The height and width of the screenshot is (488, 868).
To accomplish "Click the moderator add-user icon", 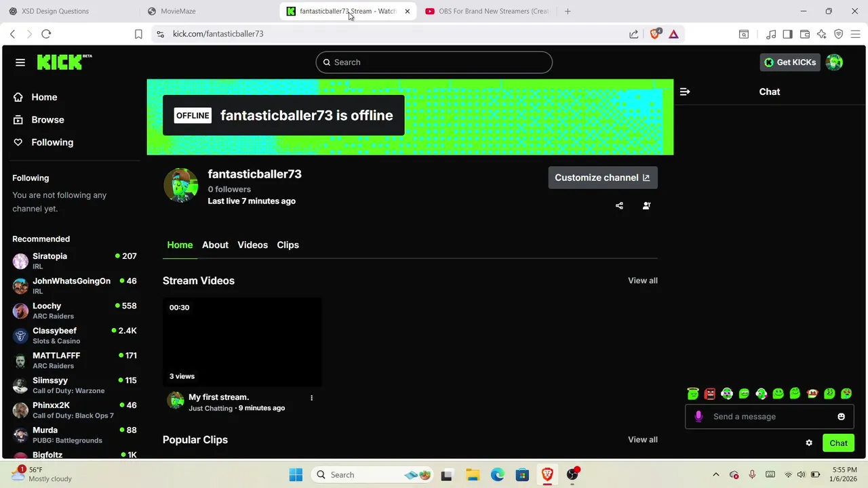I will click(646, 205).
